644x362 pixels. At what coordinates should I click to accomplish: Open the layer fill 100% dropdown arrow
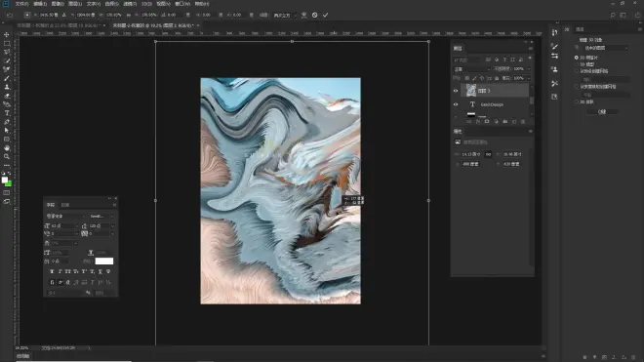[529, 78]
